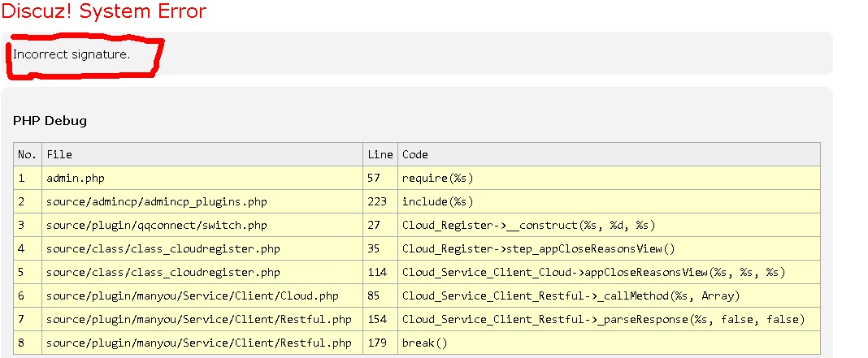Click row number 3 cell
868x358 pixels.
pos(28,225)
